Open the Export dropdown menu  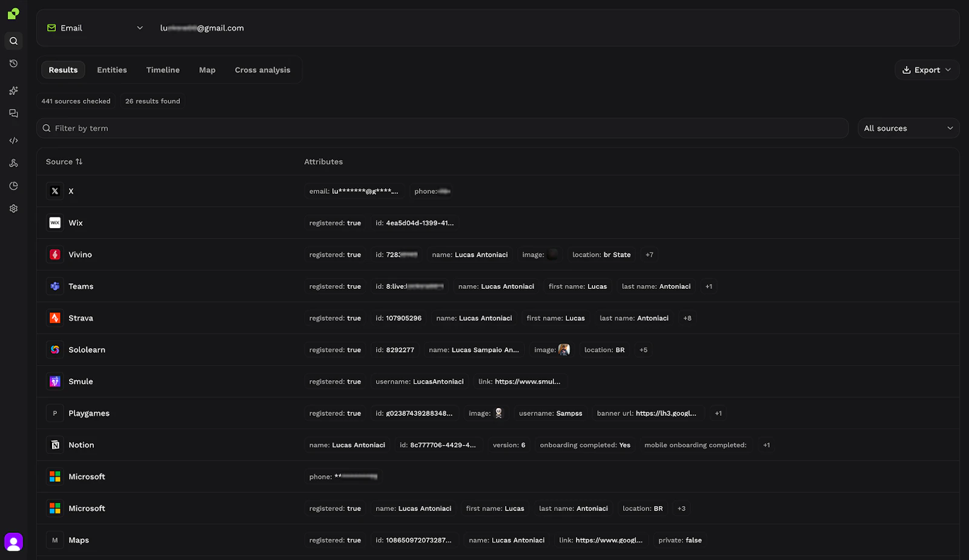point(927,70)
